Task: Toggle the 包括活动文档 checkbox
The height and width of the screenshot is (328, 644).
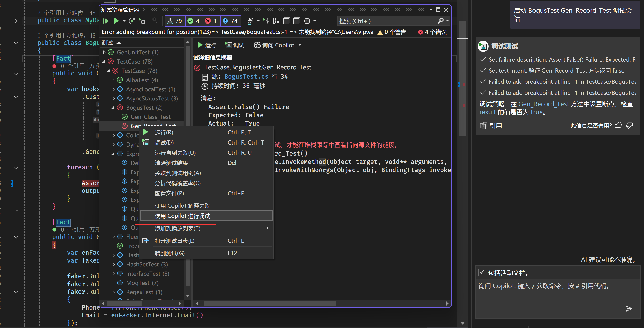Action: 482,272
